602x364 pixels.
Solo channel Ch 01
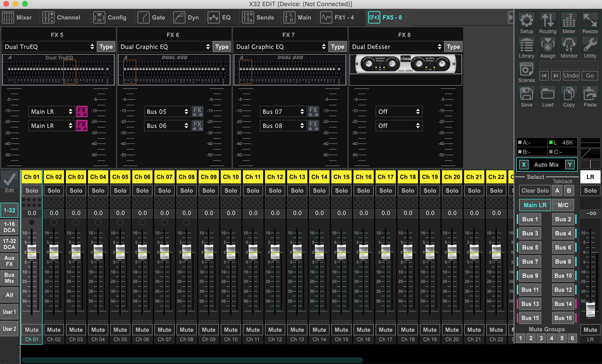coord(32,190)
